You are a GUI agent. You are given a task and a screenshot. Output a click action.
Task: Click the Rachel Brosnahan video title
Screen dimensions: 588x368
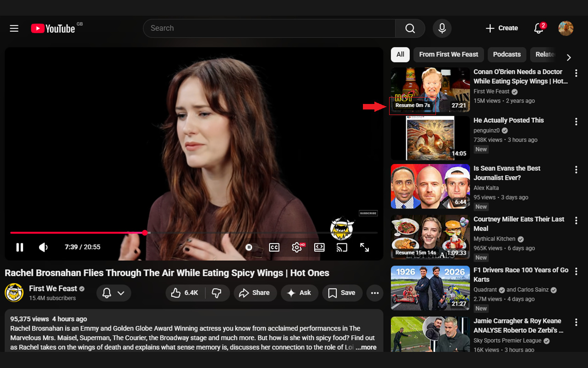tap(167, 273)
